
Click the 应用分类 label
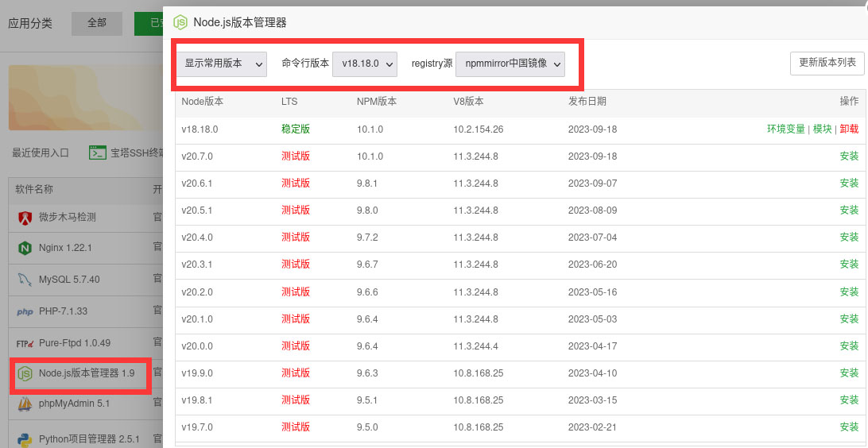(30, 23)
